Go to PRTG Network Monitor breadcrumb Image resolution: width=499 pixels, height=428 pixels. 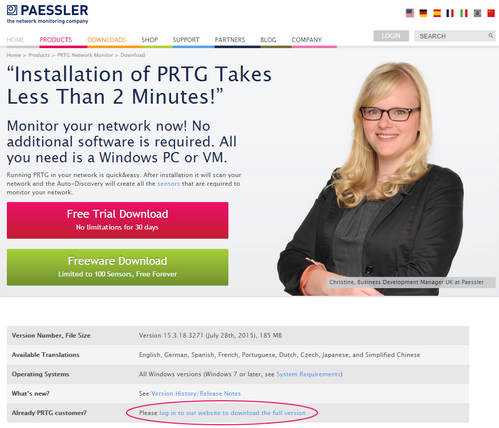pos(85,55)
